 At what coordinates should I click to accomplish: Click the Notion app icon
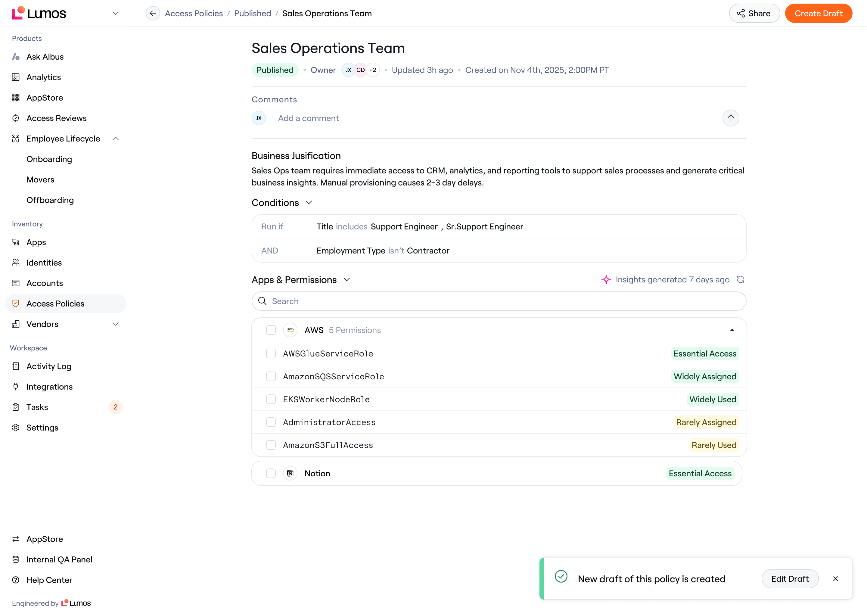290,473
